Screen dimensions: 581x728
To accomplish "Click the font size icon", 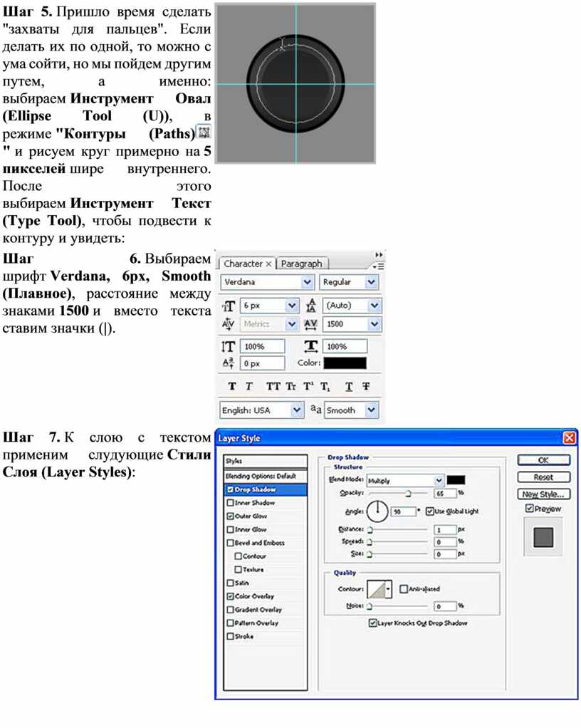I will [x=229, y=306].
